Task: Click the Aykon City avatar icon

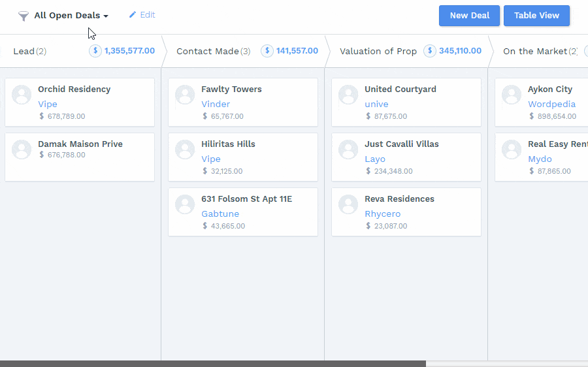Action: 512,95
